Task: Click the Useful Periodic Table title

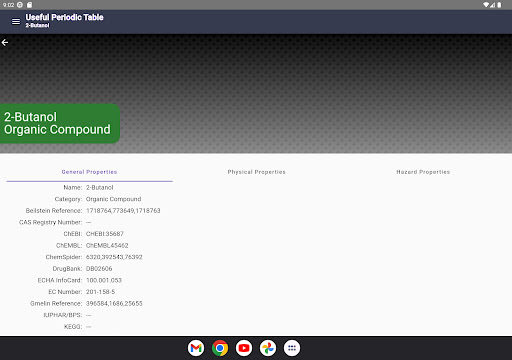Action: [64, 17]
